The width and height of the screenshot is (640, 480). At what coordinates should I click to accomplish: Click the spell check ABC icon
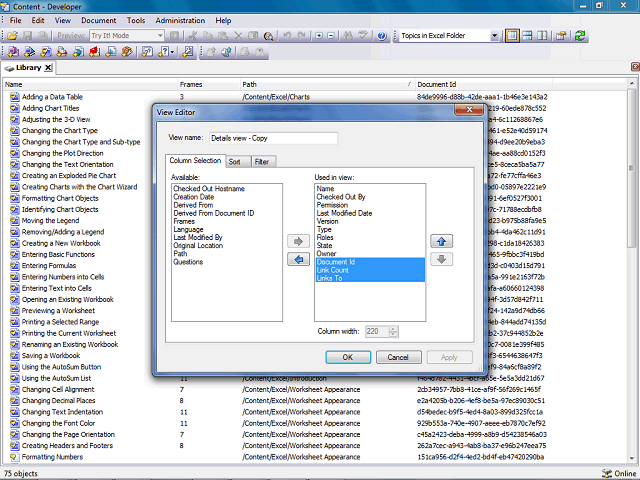pyautogui.click(x=363, y=36)
